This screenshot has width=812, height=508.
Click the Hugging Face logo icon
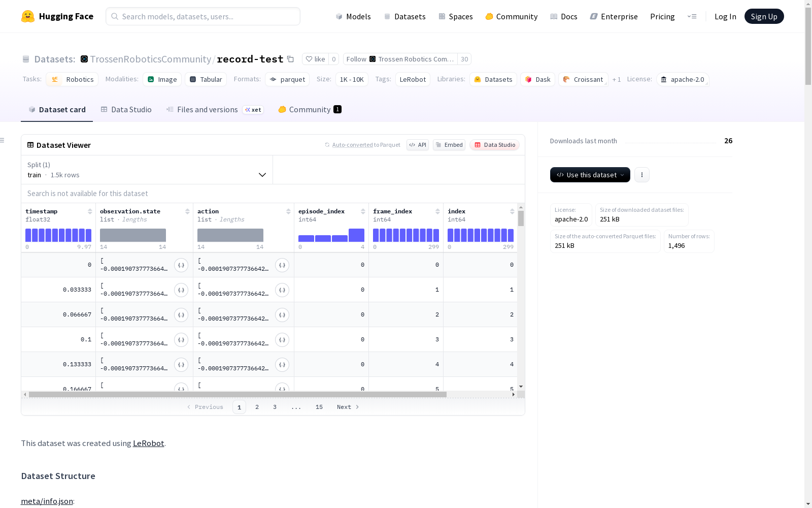(x=28, y=16)
